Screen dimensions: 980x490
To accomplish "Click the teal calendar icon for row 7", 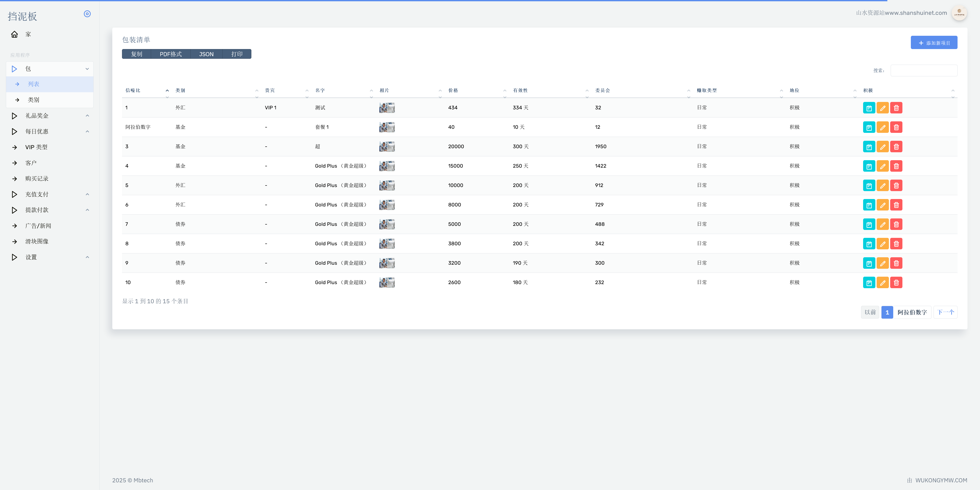I will tap(869, 224).
